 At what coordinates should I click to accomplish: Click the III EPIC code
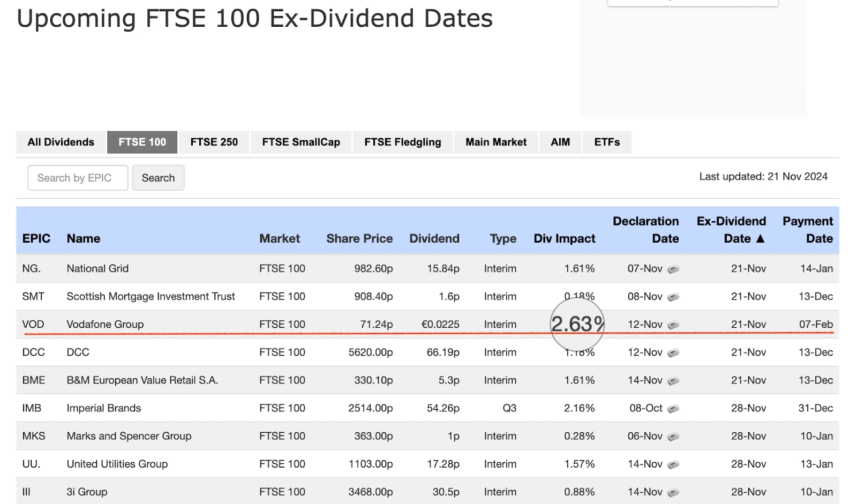click(26, 492)
